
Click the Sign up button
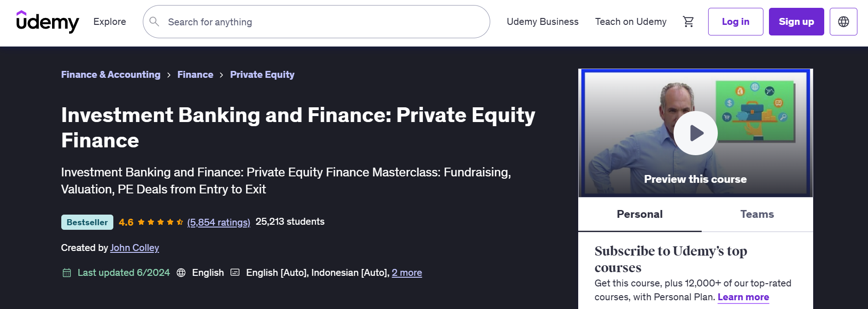[x=796, y=22]
